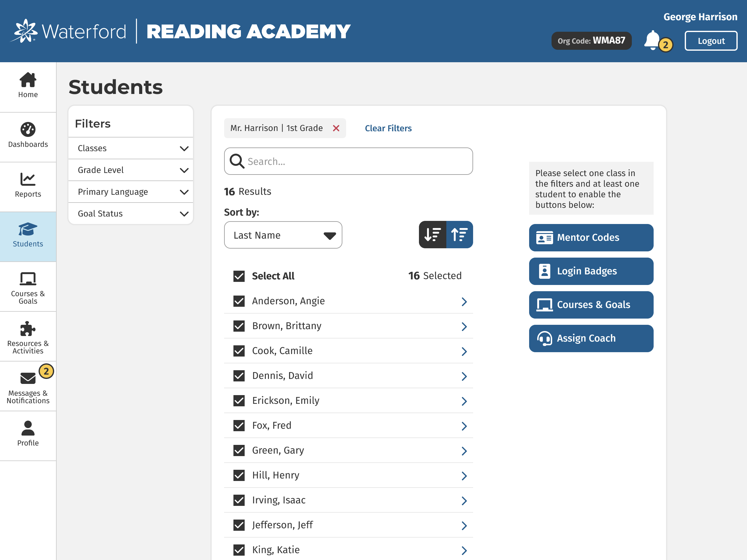Open the Dashboards sidebar page

tap(28, 135)
